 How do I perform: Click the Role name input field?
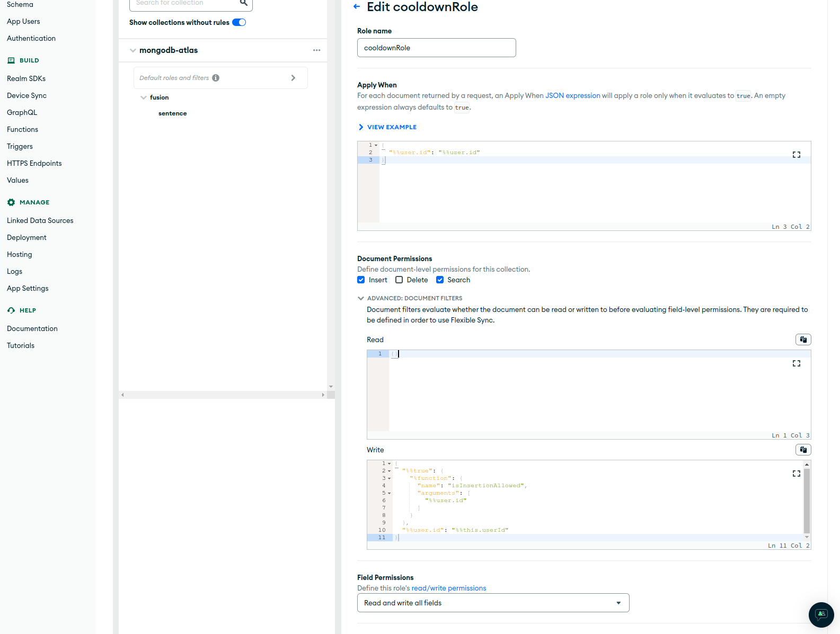[436, 48]
